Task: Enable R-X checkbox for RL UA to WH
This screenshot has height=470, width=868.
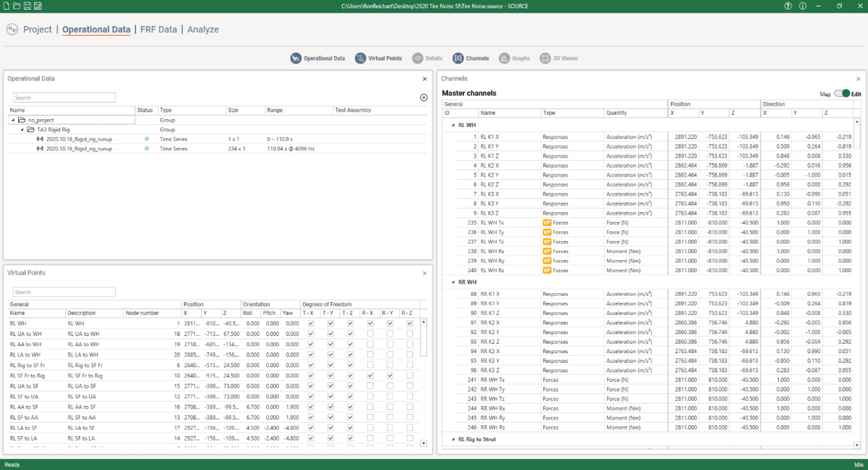Action: coord(370,333)
